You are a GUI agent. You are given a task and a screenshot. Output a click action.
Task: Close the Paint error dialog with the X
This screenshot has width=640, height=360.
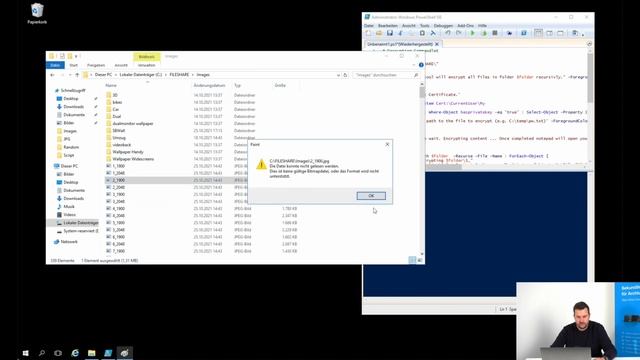click(387, 144)
